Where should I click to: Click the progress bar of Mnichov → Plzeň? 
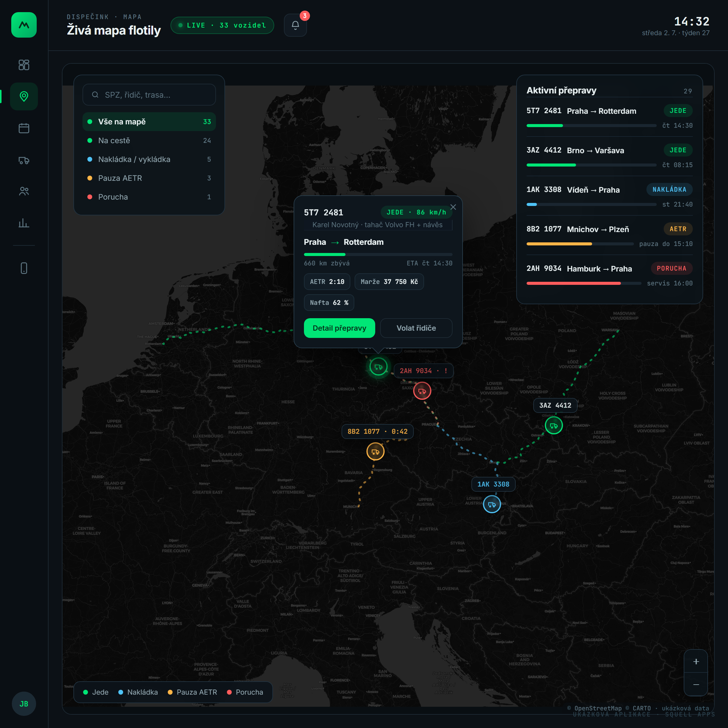tap(580, 244)
